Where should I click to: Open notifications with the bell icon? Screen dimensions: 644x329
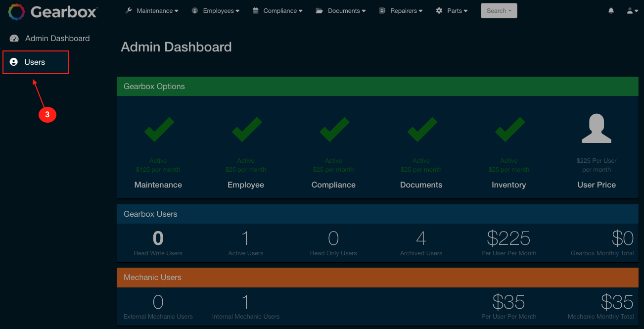click(611, 10)
